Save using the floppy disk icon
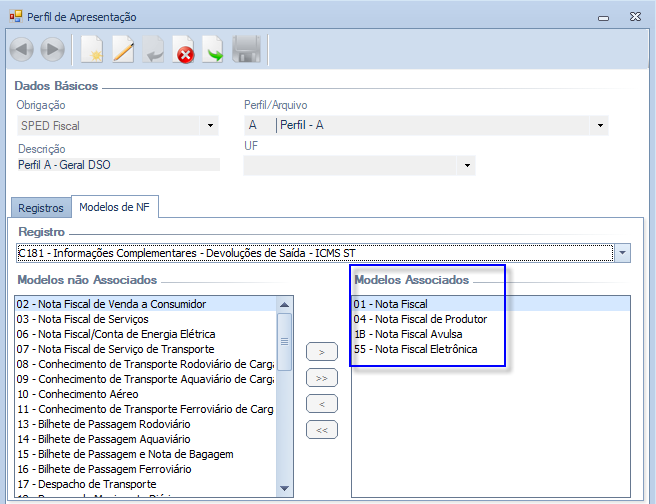This screenshot has width=656, height=504. pyautogui.click(x=246, y=50)
